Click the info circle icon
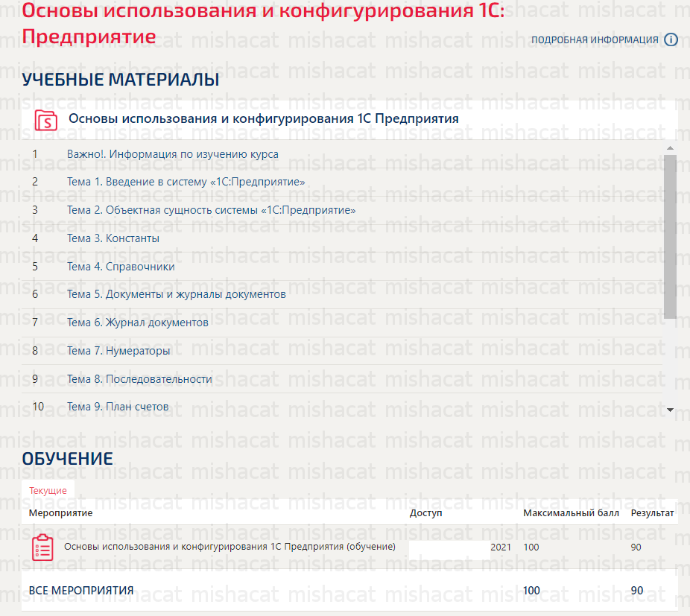Image resolution: width=690 pixels, height=616 pixels. [x=671, y=39]
